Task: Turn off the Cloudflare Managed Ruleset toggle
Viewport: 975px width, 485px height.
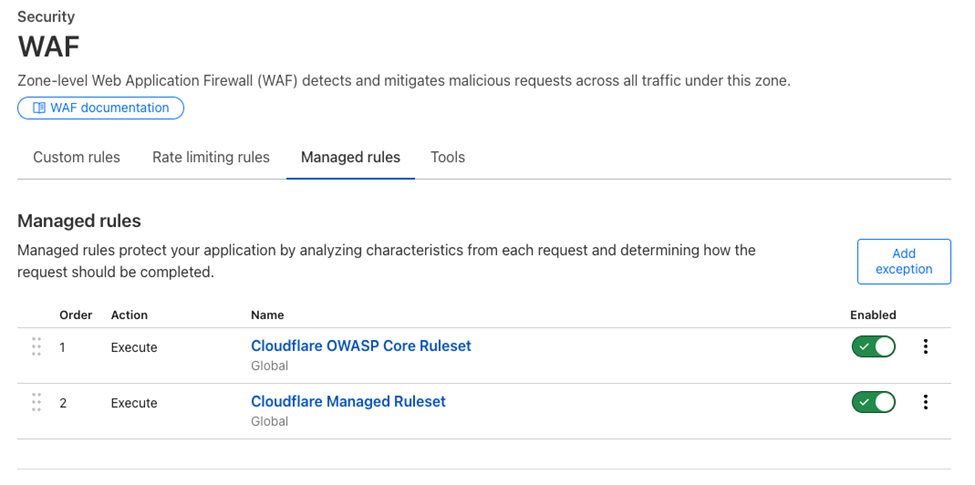Action: [x=873, y=402]
